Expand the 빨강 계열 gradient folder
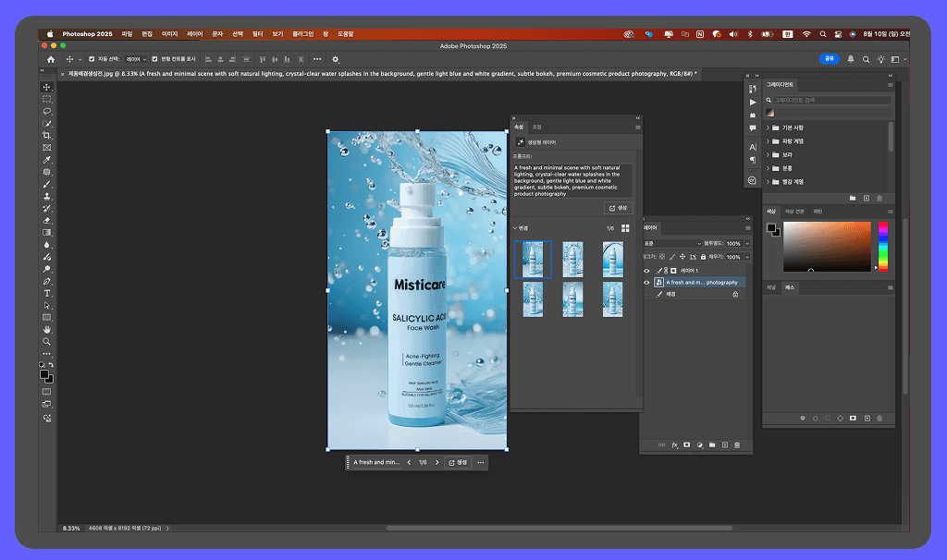 pyautogui.click(x=768, y=182)
